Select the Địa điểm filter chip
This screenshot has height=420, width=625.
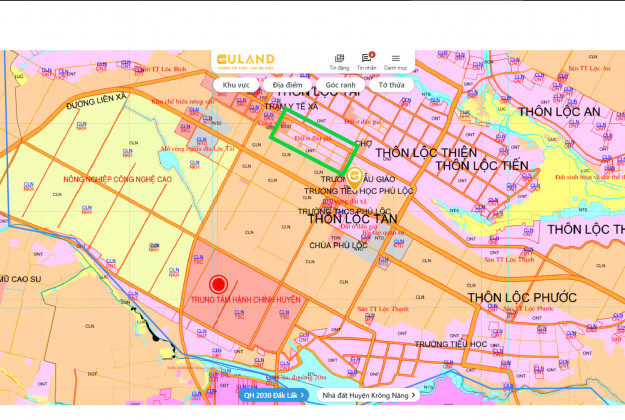coord(287,85)
